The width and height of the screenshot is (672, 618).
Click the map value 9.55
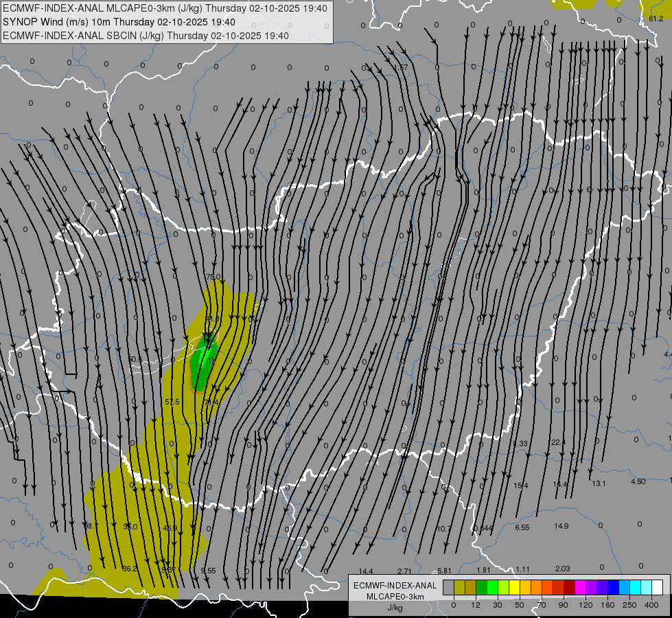tap(208, 571)
